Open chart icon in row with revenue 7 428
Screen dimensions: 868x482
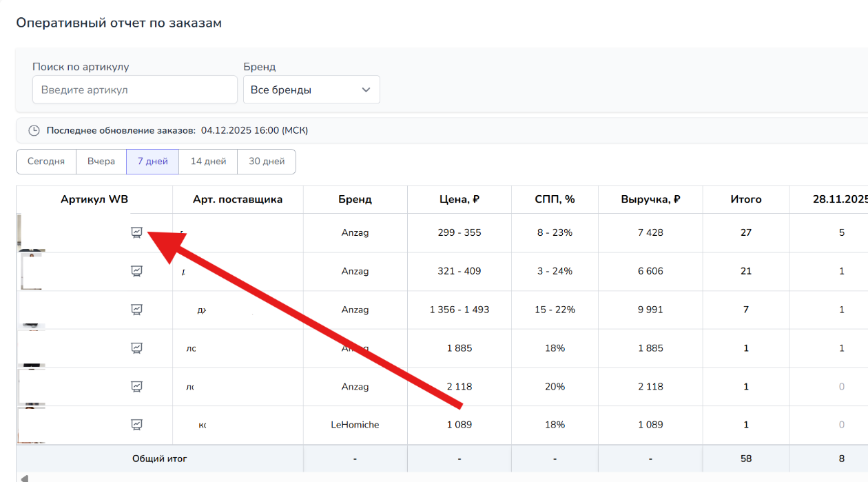(136, 232)
